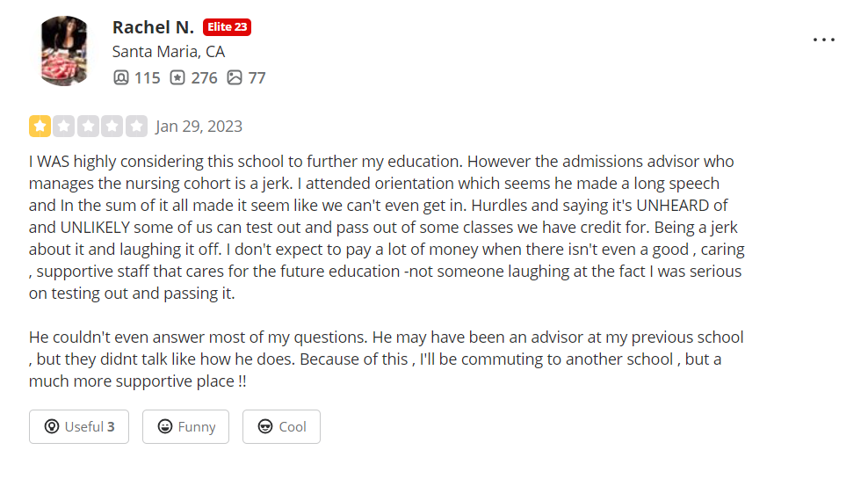Mark review as Useful
The image size is (868, 479).
click(x=79, y=426)
